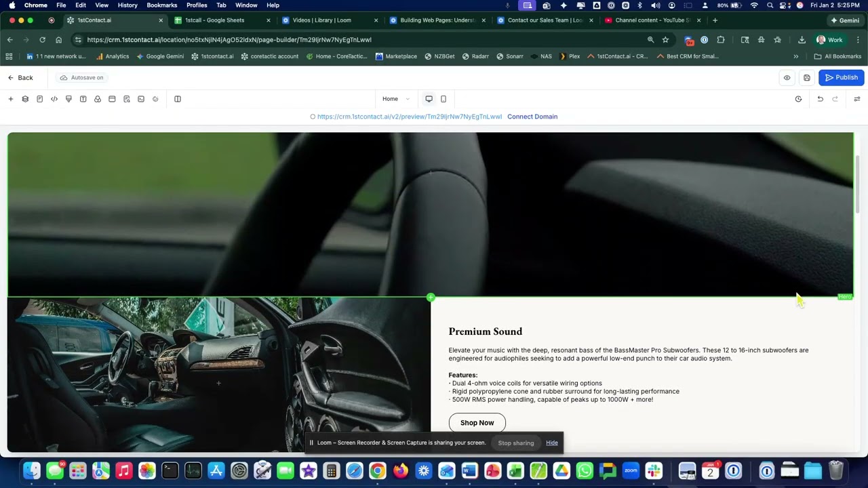The height and width of the screenshot is (488, 868).
Task: Click the Autosave on indicator
Action: pos(82,78)
